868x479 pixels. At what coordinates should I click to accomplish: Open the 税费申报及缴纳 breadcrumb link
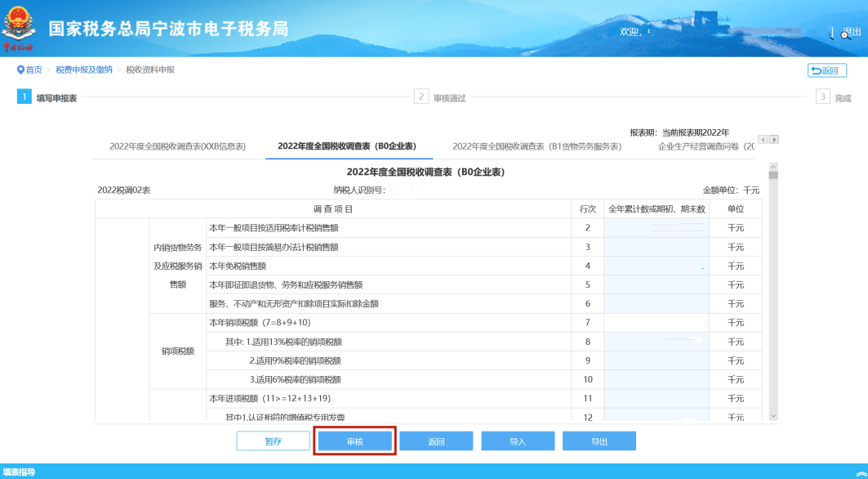point(84,69)
